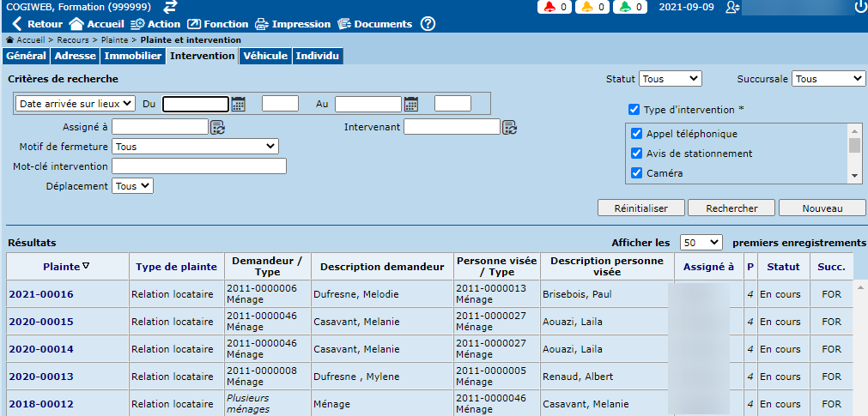Click lookup icon beside Assigné à field
868x416 pixels.
217,128
